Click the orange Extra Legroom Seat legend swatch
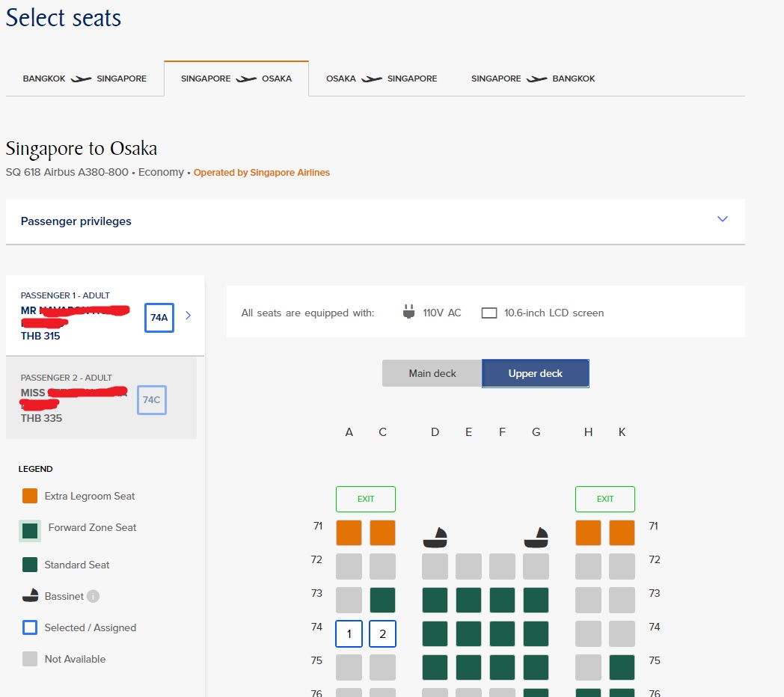This screenshot has height=697, width=784. [x=30, y=496]
